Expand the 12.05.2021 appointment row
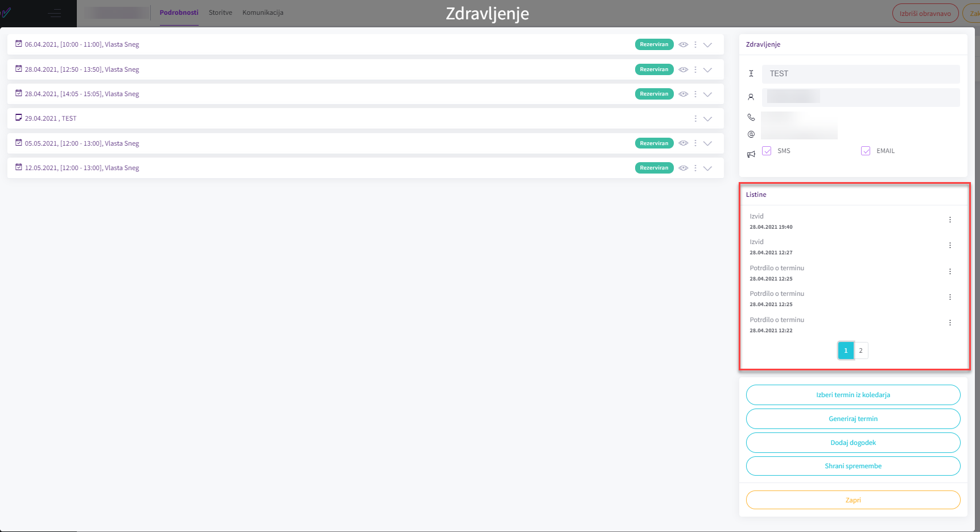Viewport: 980px width, 532px height. (707, 168)
